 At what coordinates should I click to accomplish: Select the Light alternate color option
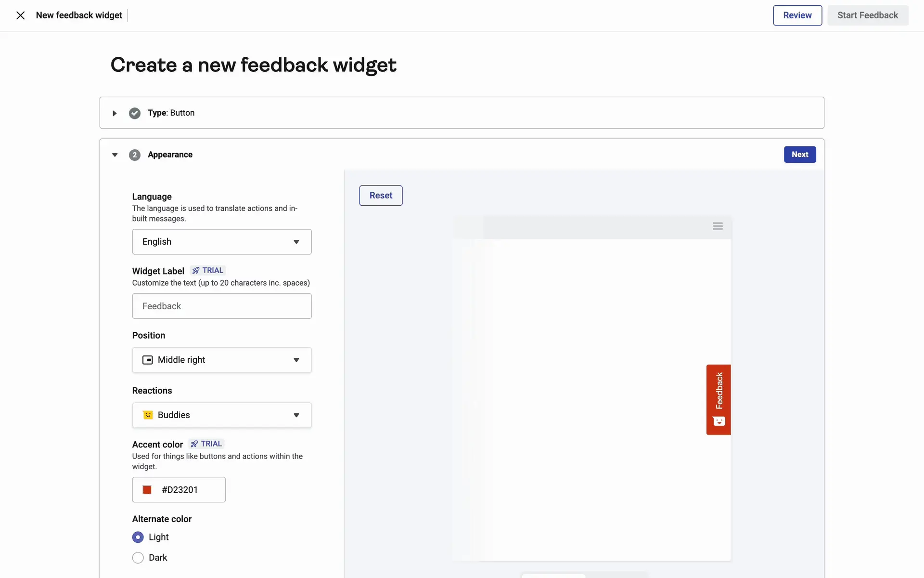click(138, 537)
